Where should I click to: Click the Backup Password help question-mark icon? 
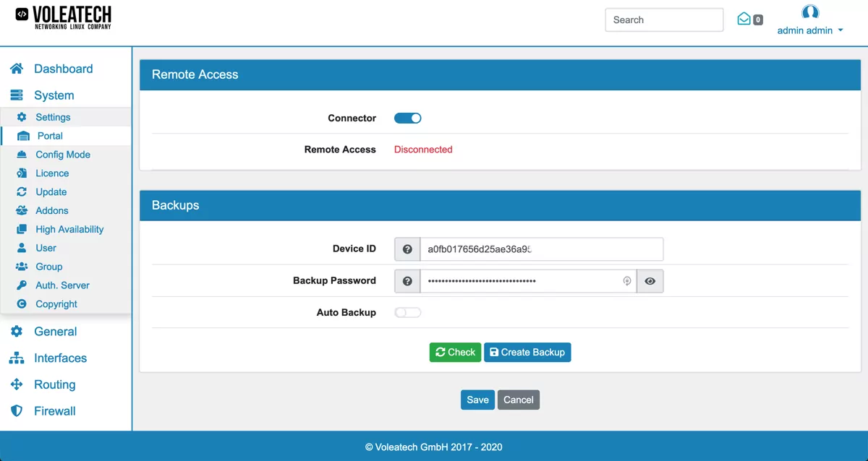point(407,281)
